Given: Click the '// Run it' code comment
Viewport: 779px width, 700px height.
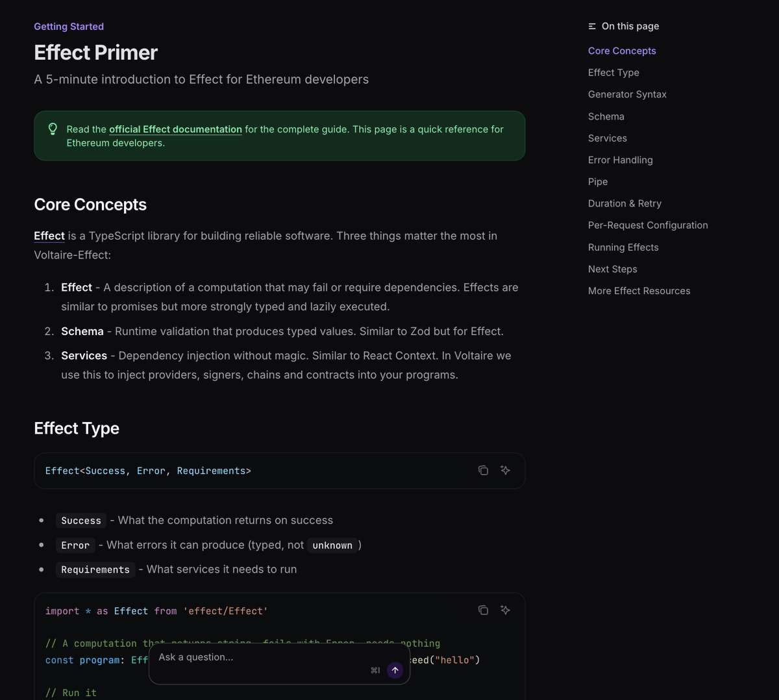Looking at the screenshot, I should click(x=71, y=693).
